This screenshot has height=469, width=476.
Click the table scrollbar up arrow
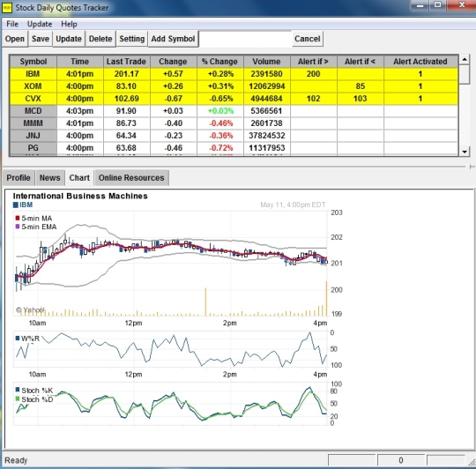click(465, 59)
